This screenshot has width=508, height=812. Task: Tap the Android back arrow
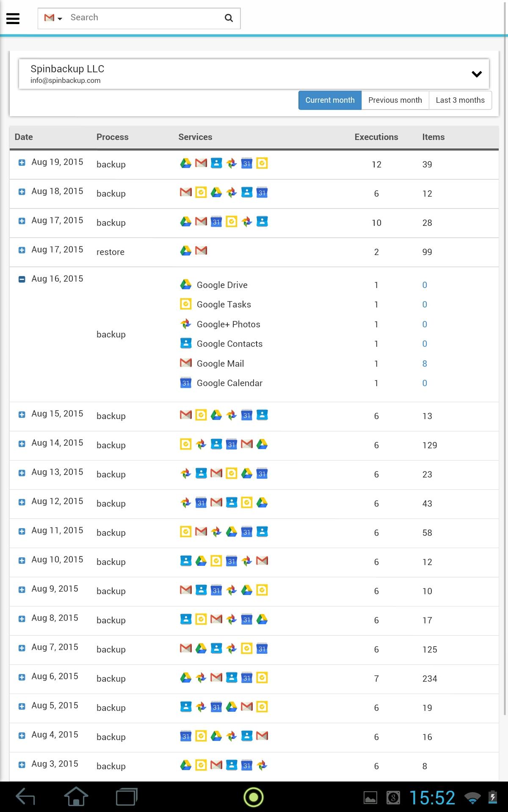[x=25, y=797]
